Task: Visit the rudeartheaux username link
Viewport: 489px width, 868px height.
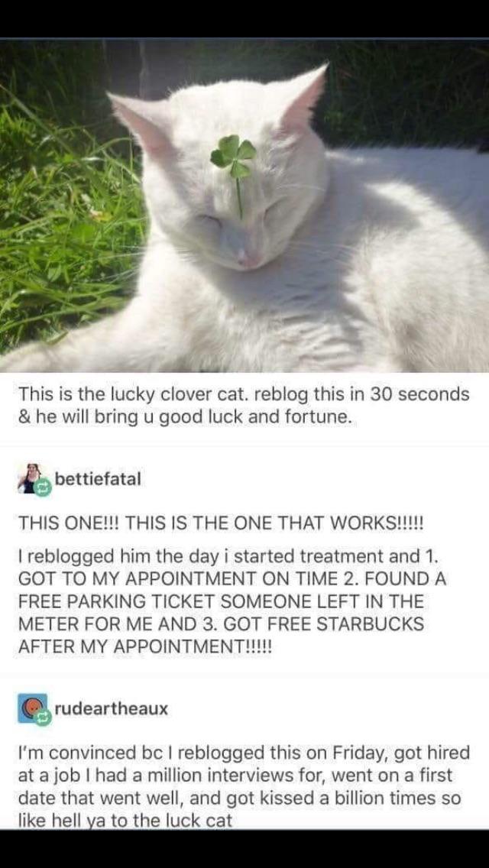Action: click(x=111, y=708)
